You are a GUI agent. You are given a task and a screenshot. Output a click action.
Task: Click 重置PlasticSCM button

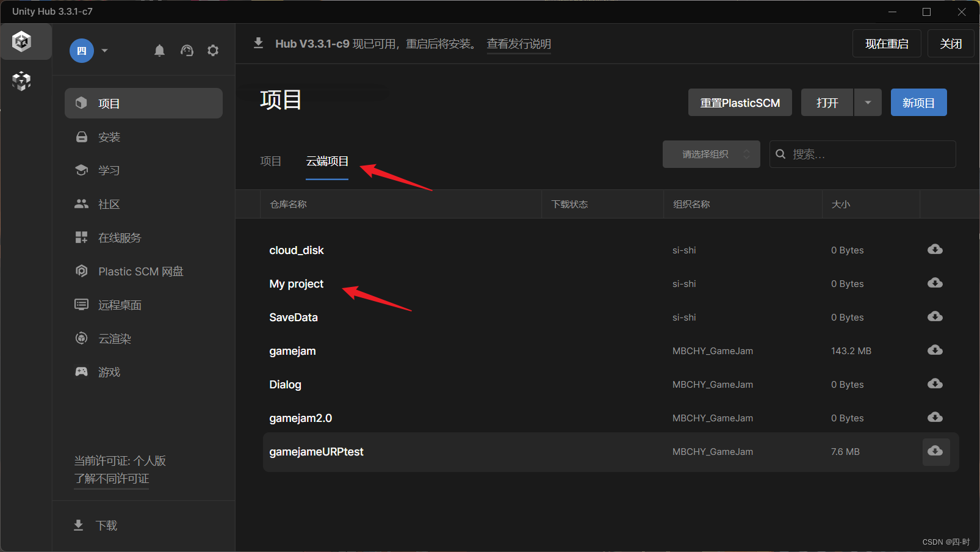point(740,103)
